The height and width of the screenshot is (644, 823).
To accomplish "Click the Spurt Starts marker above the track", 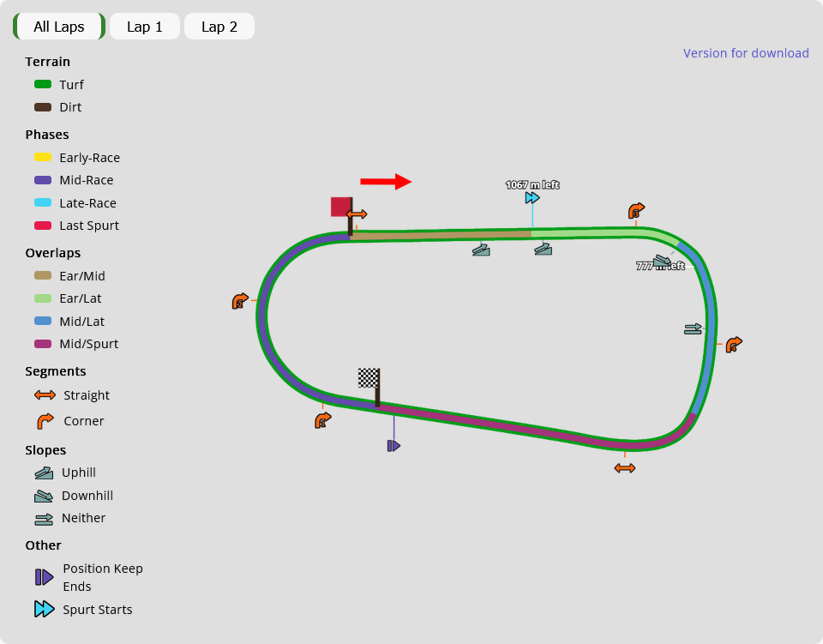I will 532,198.
